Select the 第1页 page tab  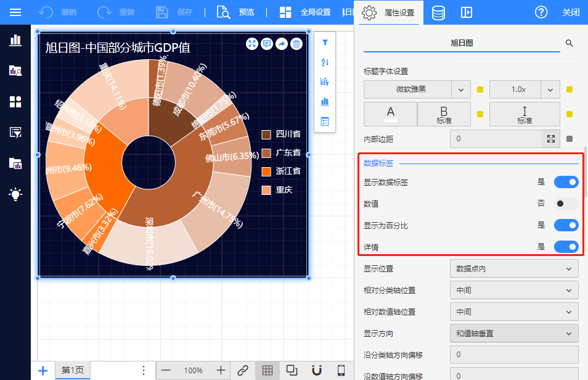[x=72, y=370]
